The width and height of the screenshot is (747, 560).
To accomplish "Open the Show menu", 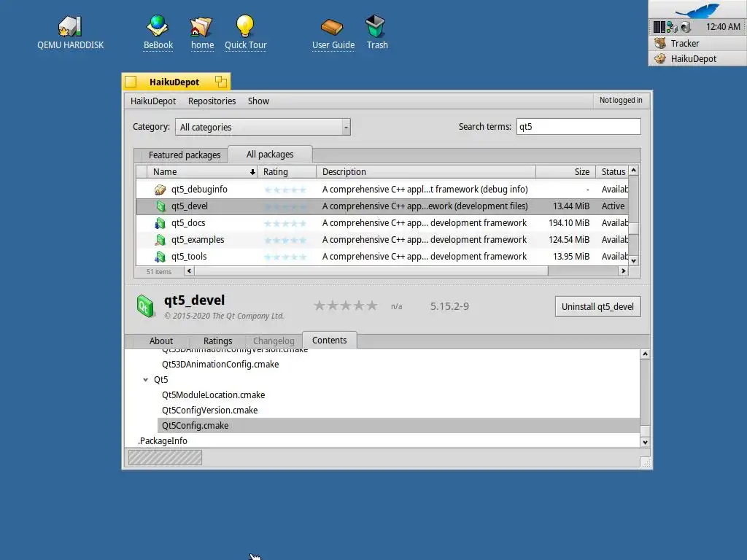I will pyautogui.click(x=258, y=101).
